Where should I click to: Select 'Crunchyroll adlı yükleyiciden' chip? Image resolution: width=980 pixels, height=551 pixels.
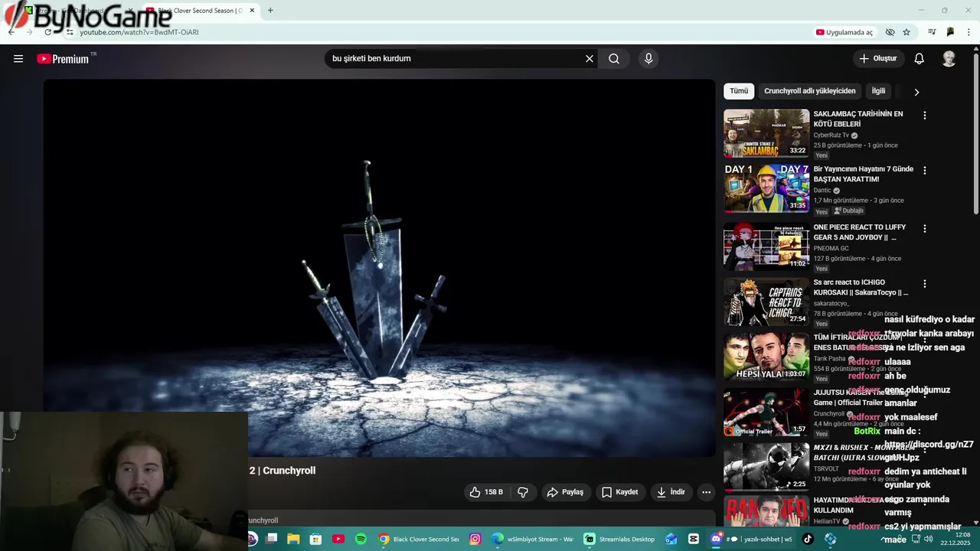tap(810, 91)
